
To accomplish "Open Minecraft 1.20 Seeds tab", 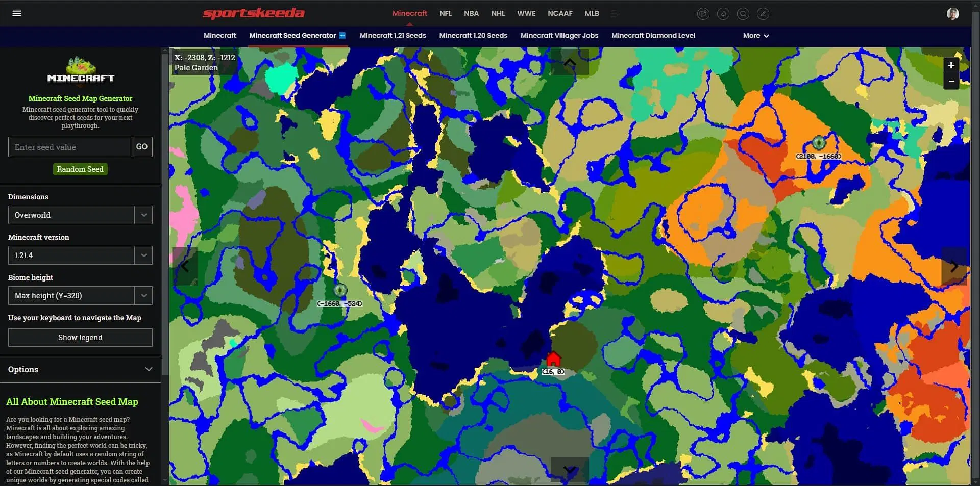I will coord(473,35).
